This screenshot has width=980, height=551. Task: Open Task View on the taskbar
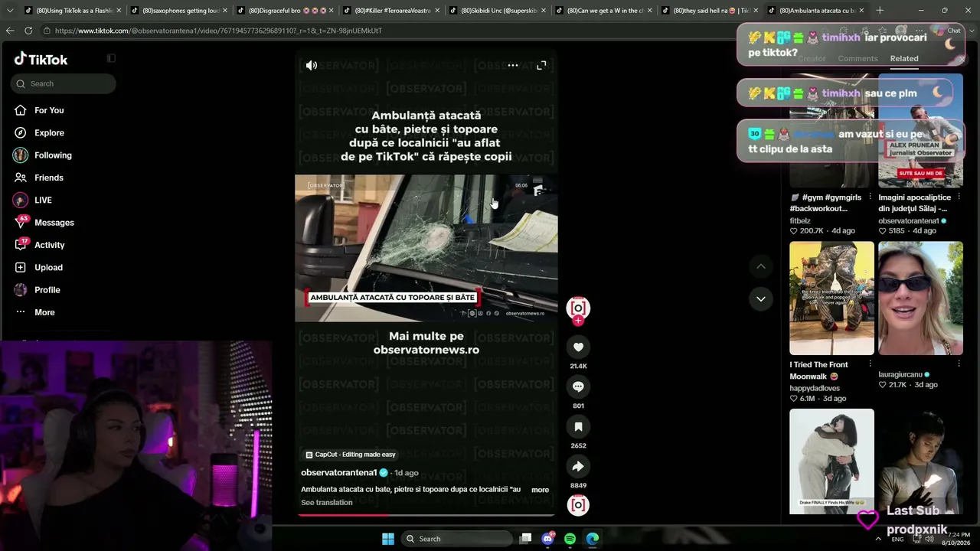click(525, 539)
